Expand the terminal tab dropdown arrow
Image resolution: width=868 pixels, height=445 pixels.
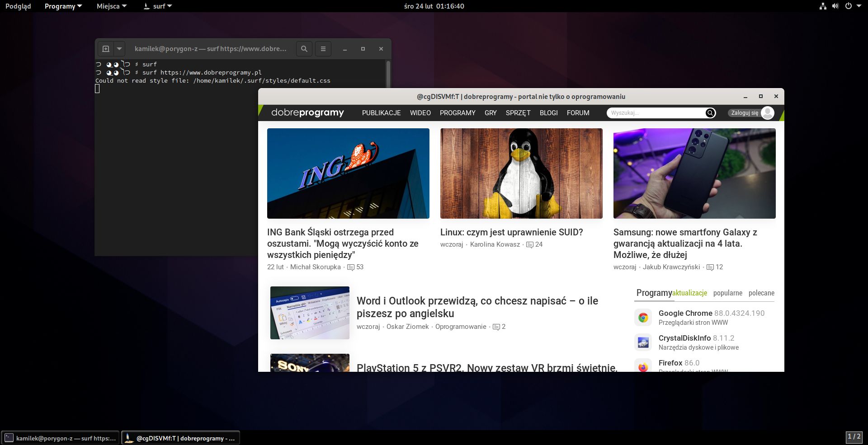[119, 49]
